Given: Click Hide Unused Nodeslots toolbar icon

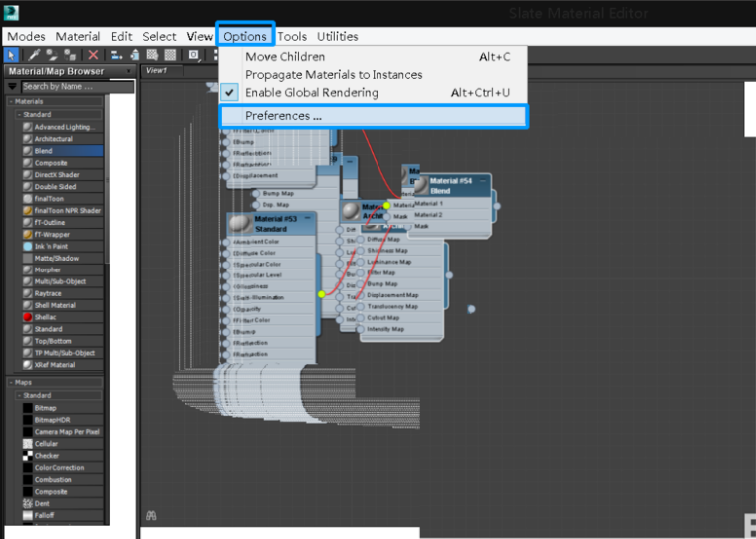Looking at the screenshot, I should coord(135,55).
